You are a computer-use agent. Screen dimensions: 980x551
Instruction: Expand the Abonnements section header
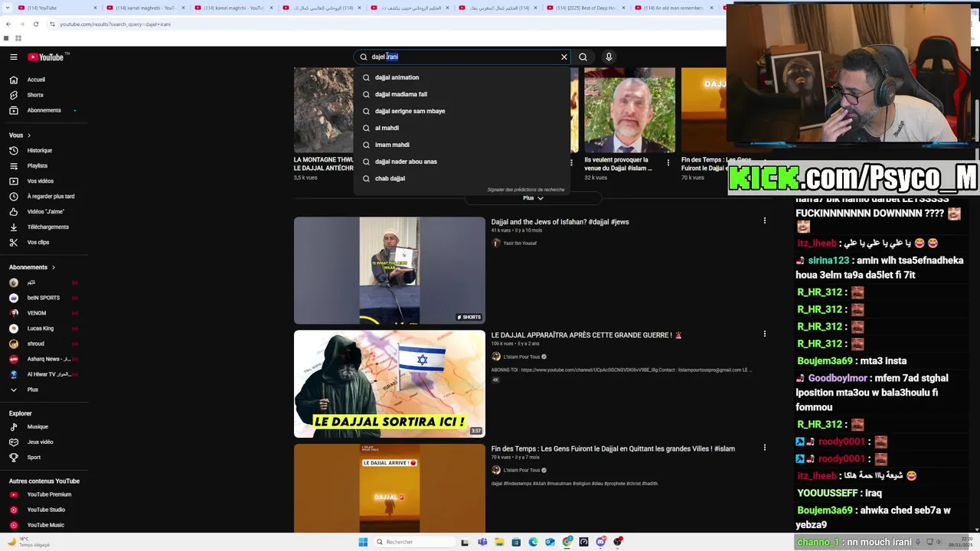coord(32,267)
